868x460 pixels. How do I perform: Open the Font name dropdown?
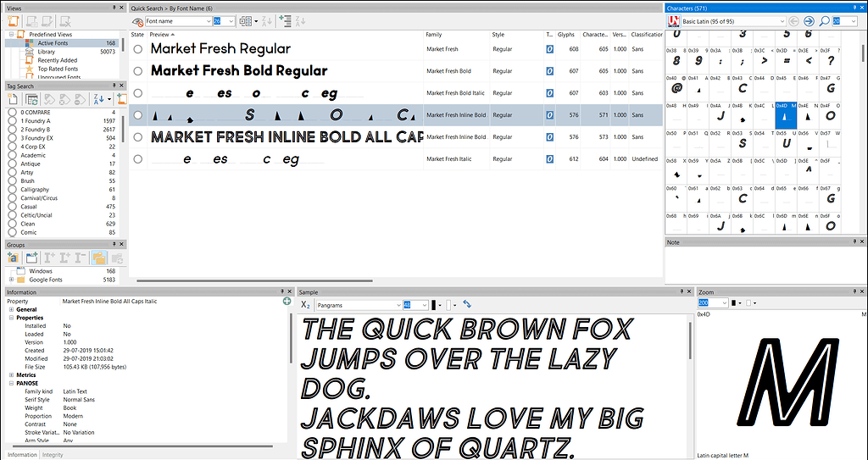[x=207, y=21]
